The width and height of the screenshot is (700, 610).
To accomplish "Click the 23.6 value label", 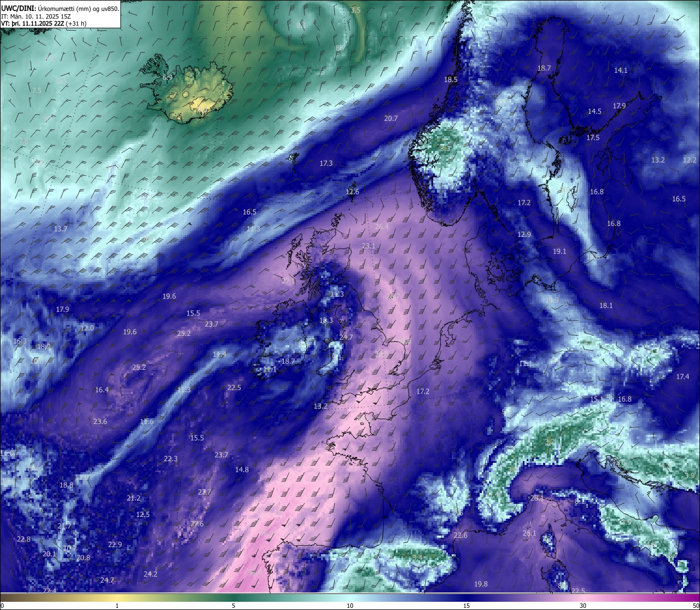I will (x=100, y=421).
